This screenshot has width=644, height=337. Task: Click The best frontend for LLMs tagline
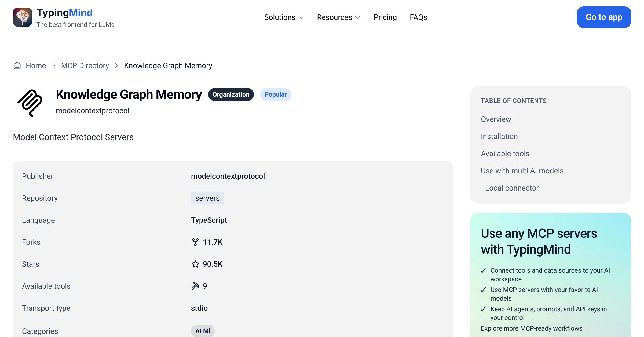pos(75,25)
